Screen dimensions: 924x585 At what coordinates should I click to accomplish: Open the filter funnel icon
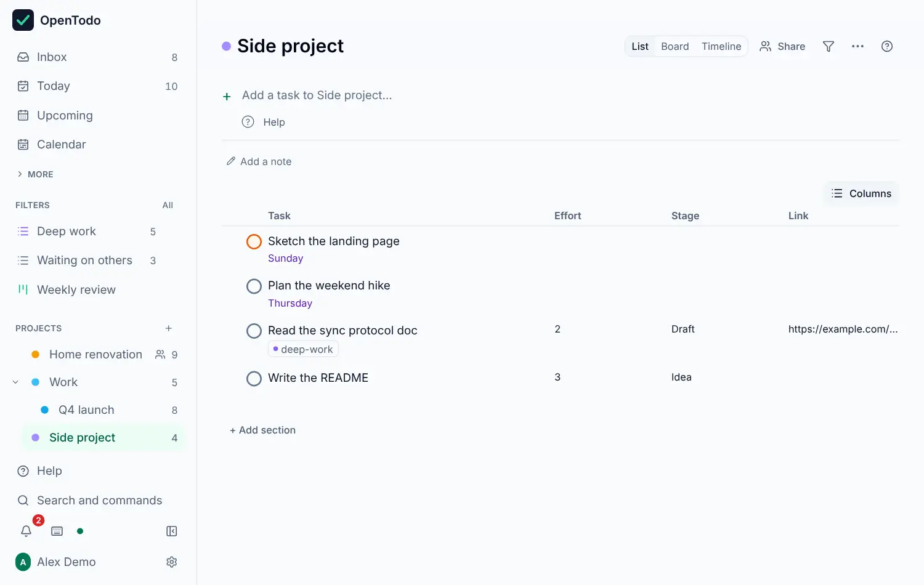829,46
